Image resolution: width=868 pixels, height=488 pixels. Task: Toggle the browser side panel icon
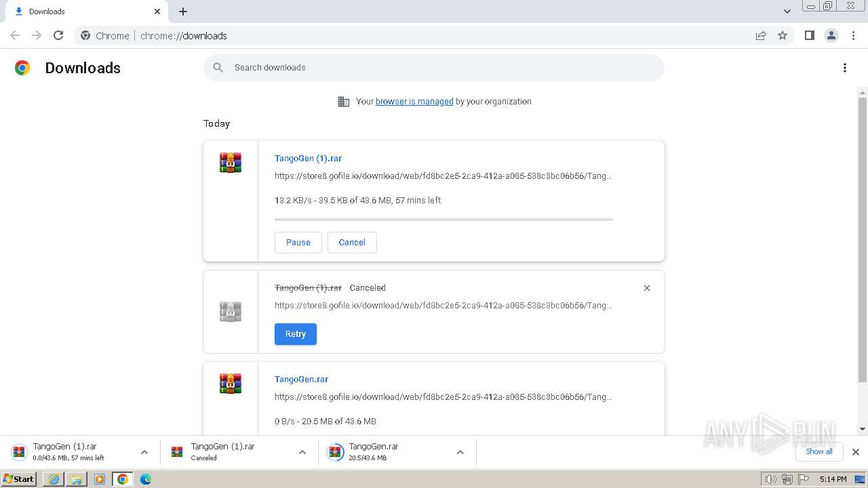click(809, 35)
